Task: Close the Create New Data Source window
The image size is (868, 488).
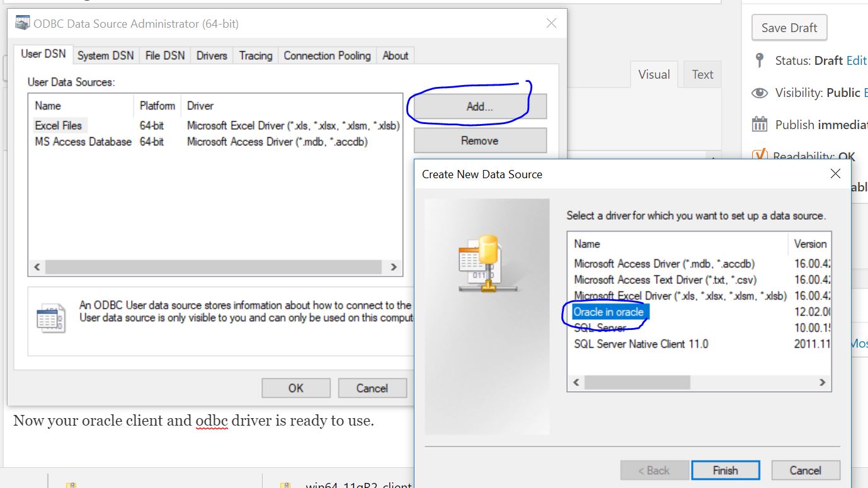Action: pos(835,174)
